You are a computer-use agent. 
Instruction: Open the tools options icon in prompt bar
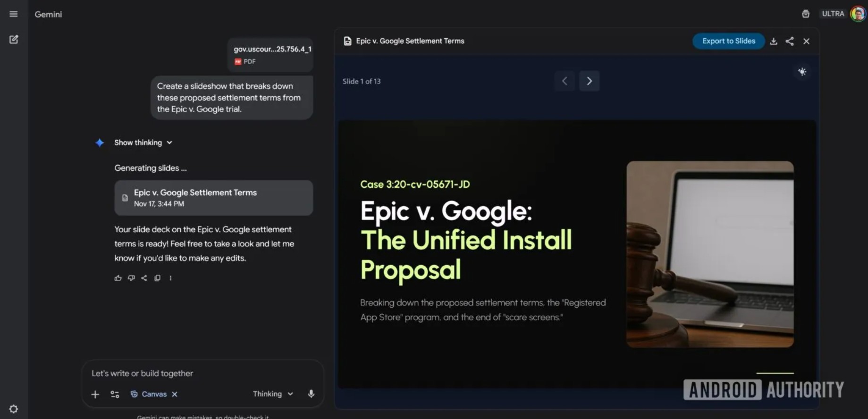coord(115,394)
